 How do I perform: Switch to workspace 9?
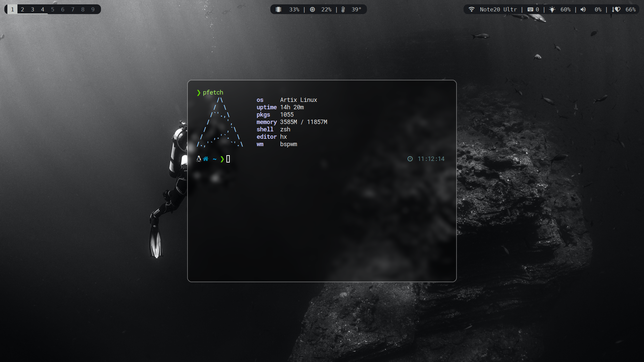93,9
